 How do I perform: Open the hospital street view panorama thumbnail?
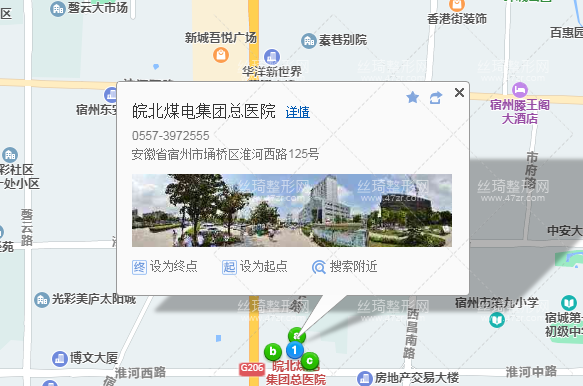pyautogui.click(x=292, y=210)
